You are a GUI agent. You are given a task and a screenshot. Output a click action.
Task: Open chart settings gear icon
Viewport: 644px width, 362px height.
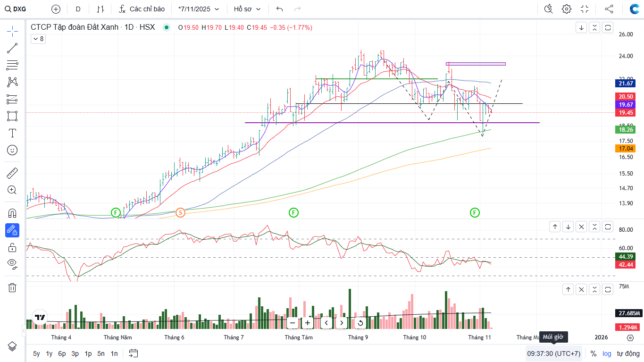pos(567,9)
